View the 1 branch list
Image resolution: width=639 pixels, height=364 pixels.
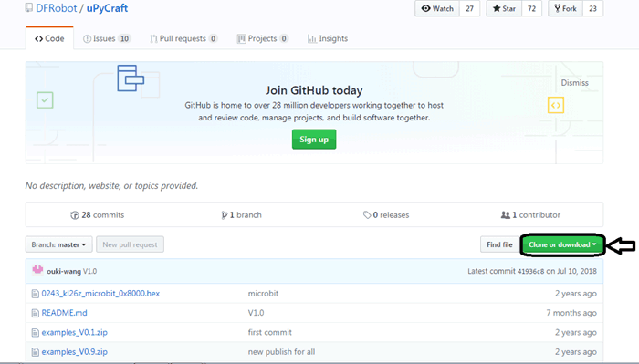(241, 215)
